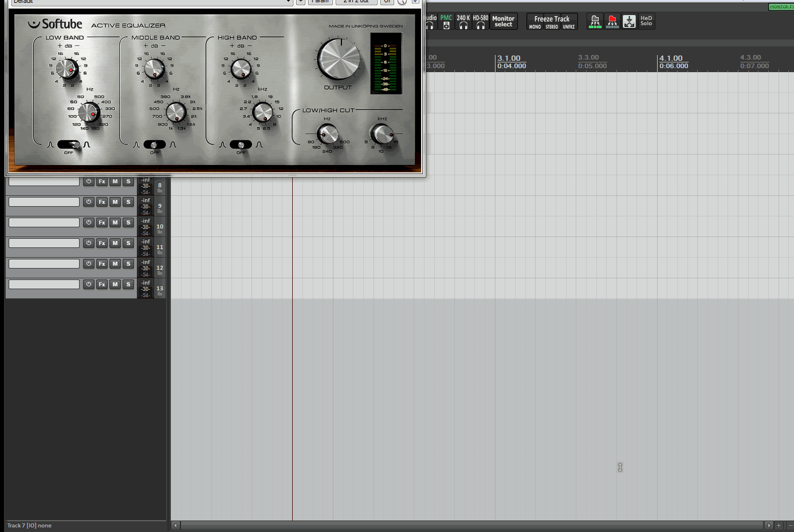Screen dimensions: 794x532
Task: Click the Middle Band frequency knob
Action: pyautogui.click(x=176, y=113)
